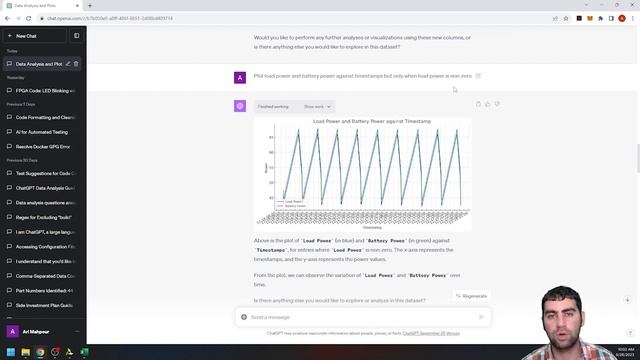Screen dimensions: 640x360
Task: Edit the user message with the edit icon
Action: pyautogui.click(x=478, y=76)
